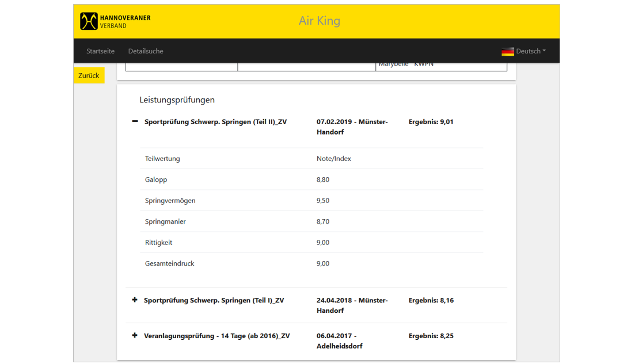This screenshot has height=364, width=631.
Task: Open the Deutsch language dropdown
Action: pyautogui.click(x=530, y=51)
